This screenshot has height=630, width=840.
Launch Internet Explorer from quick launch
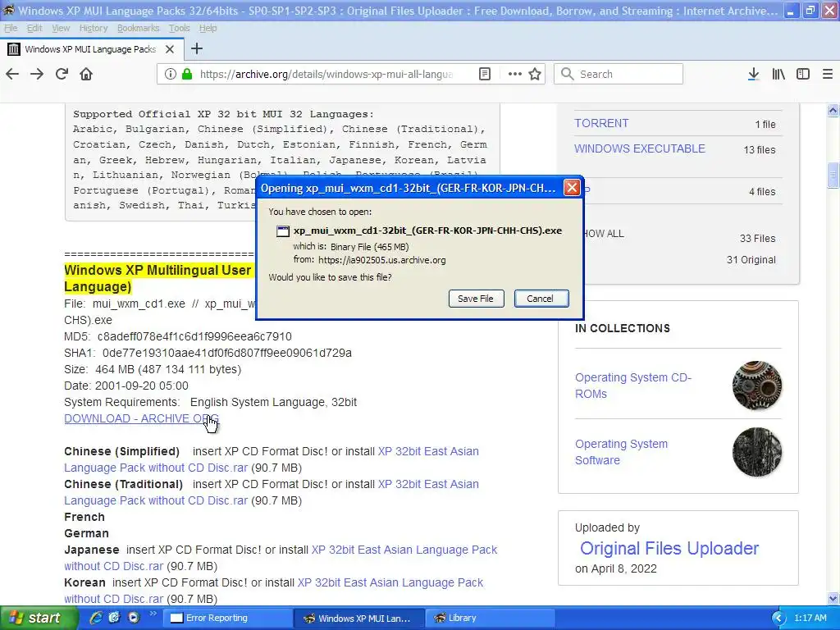pos(95,618)
